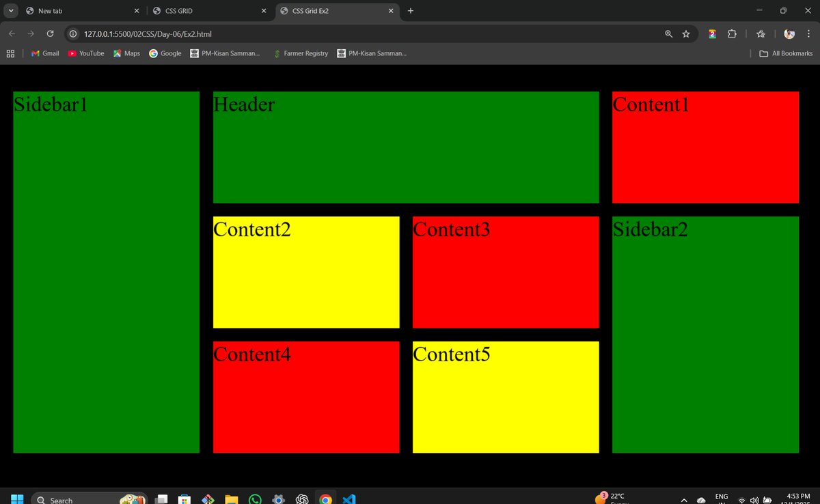Open the numbered '2' extension icon
This screenshot has height=504, width=820.
[711, 33]
